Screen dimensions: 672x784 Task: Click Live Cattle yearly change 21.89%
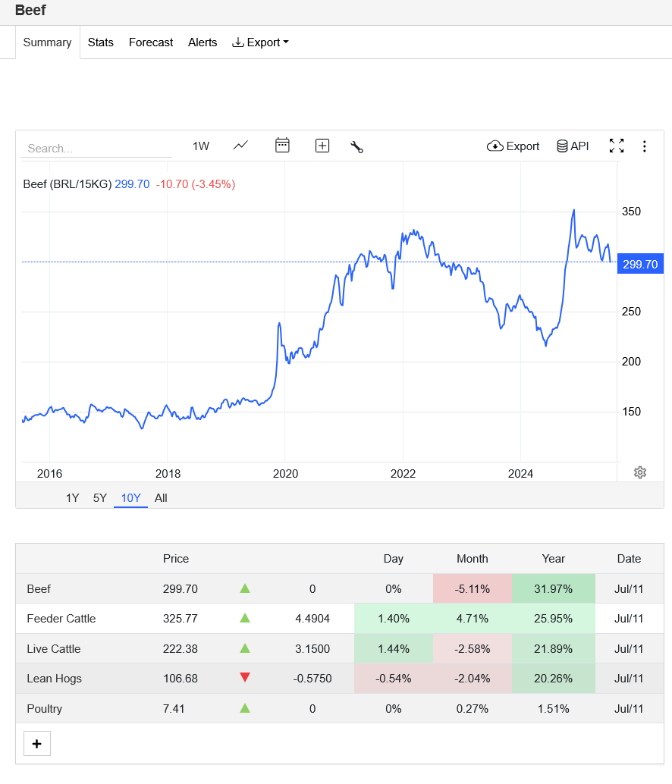(x=554, y=648)
